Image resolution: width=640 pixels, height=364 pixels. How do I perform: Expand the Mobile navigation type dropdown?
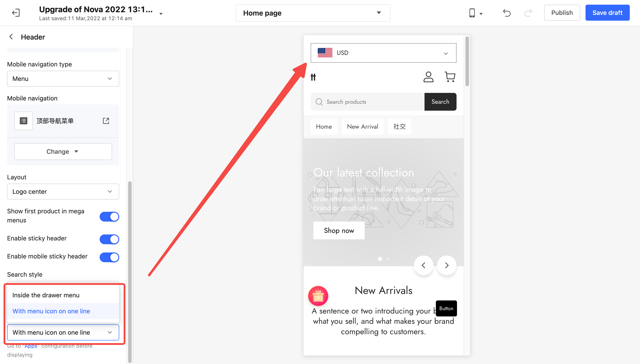(63, 79)
